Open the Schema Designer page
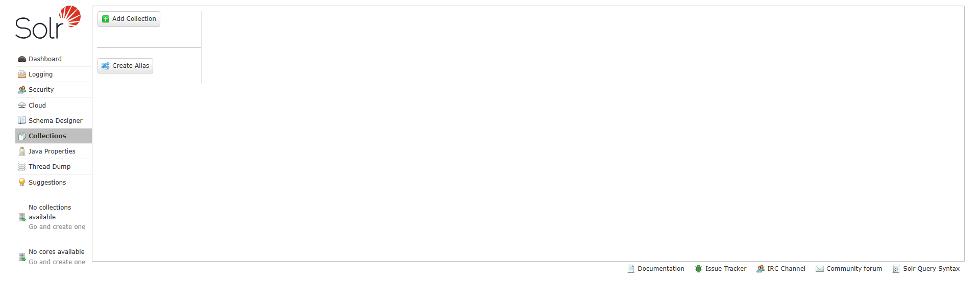The image size is (980, 282). tap(54, 120)
